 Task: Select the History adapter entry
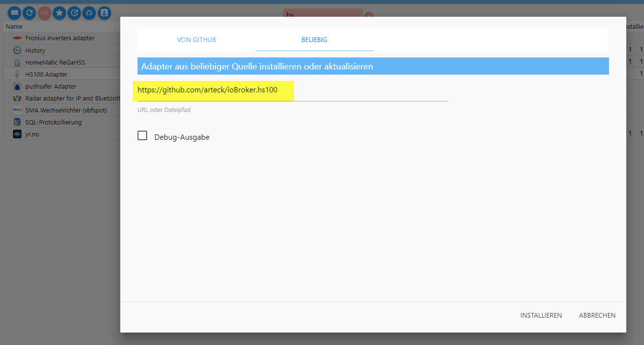click(35, 50)
